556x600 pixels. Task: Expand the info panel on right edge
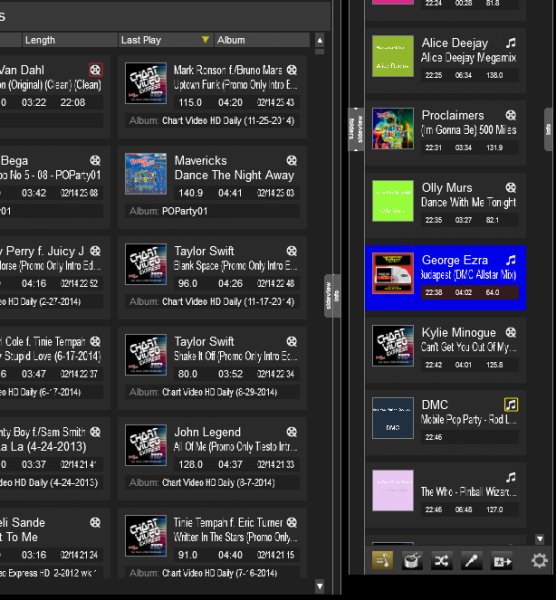pos(550,129)
